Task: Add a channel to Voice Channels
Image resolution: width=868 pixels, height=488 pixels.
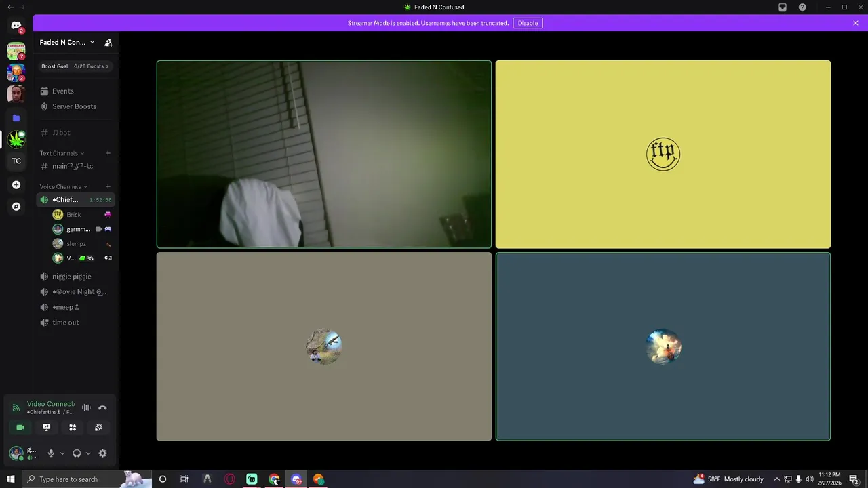Action: coord(108,186)
